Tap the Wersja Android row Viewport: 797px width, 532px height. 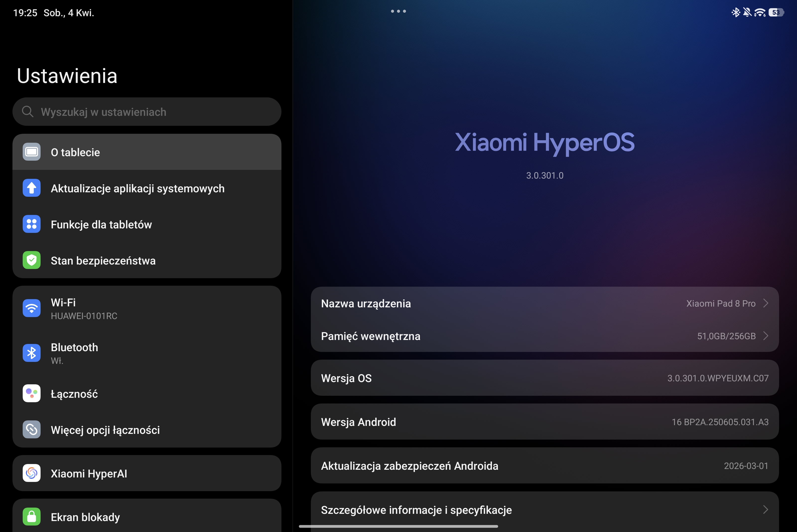click(x=544, y=422)
